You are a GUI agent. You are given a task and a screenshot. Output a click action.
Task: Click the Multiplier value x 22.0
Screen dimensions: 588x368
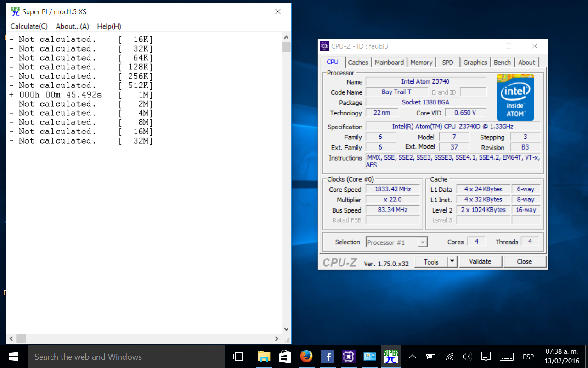tap(393, 200)
